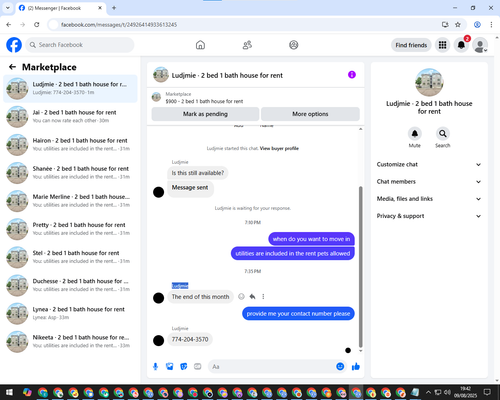This screenshot has width=500, height=400.
Task: Record a voice clip with microphone icon
Action: click(155, 367)
